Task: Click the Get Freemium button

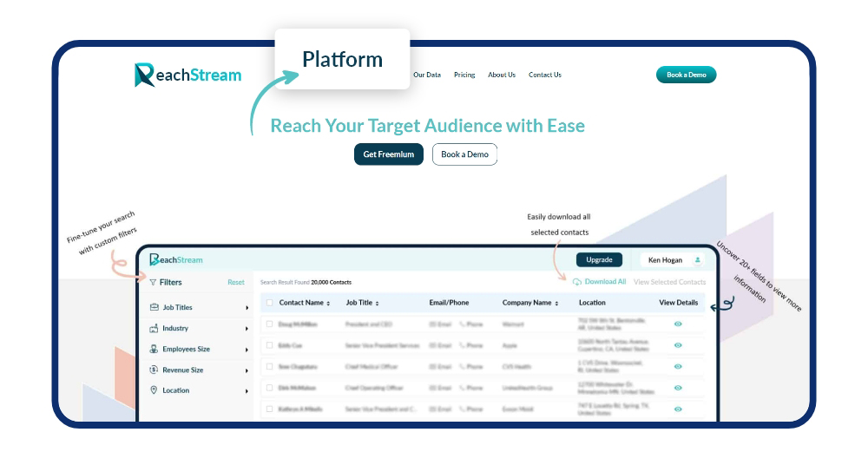Action: 389,154
